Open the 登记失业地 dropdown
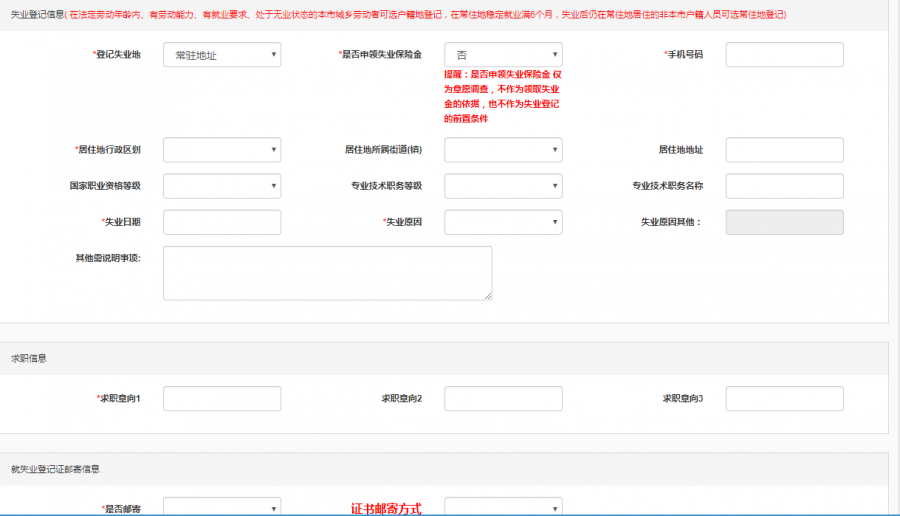The width and height of the screenshot is (900, 516). [222, 55]
